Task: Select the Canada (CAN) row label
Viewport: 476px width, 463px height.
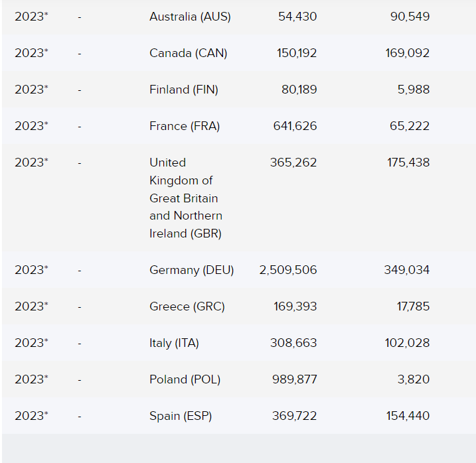Action: pos(188,53)
